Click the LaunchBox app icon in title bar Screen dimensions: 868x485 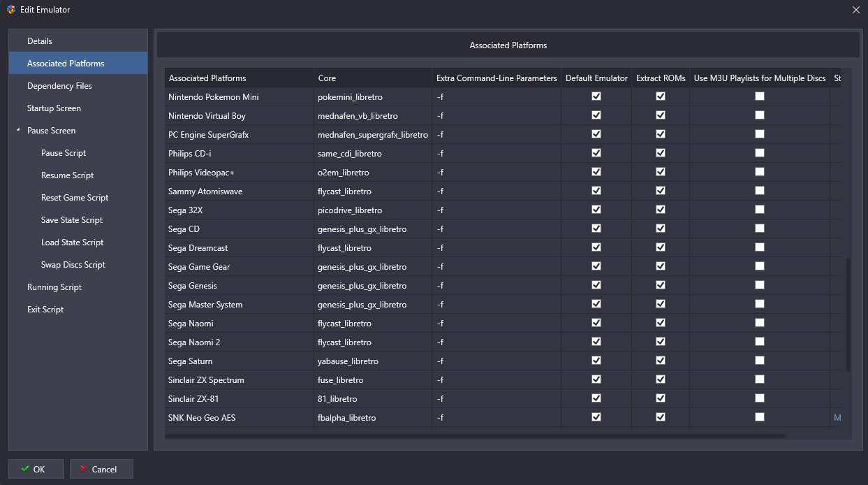(x=10, y=10)
